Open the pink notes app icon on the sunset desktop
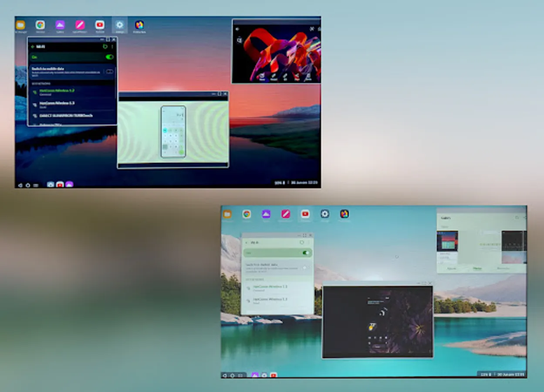Image resolution: width=544 pixels, height=392 pixels. (80, 25)
